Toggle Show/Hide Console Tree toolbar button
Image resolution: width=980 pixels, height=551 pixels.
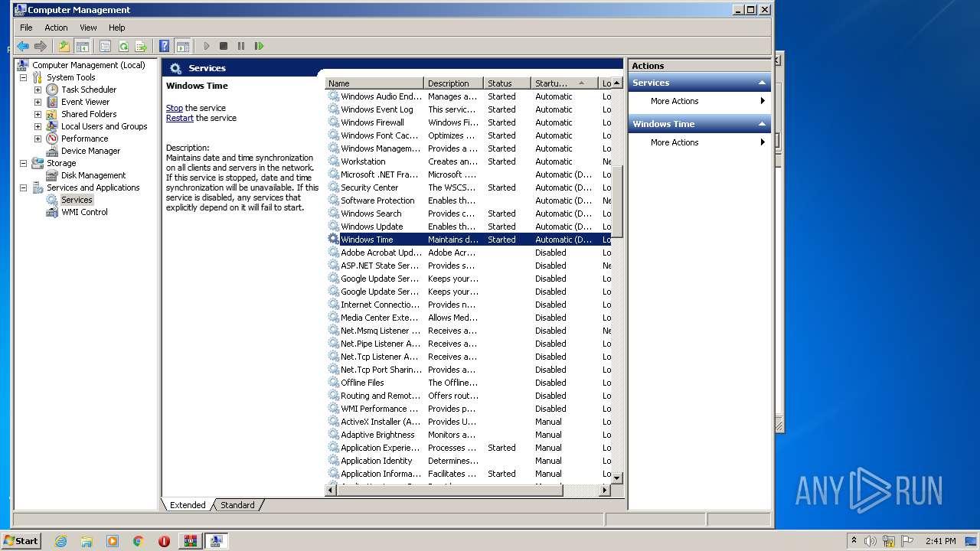coord(82,46)
